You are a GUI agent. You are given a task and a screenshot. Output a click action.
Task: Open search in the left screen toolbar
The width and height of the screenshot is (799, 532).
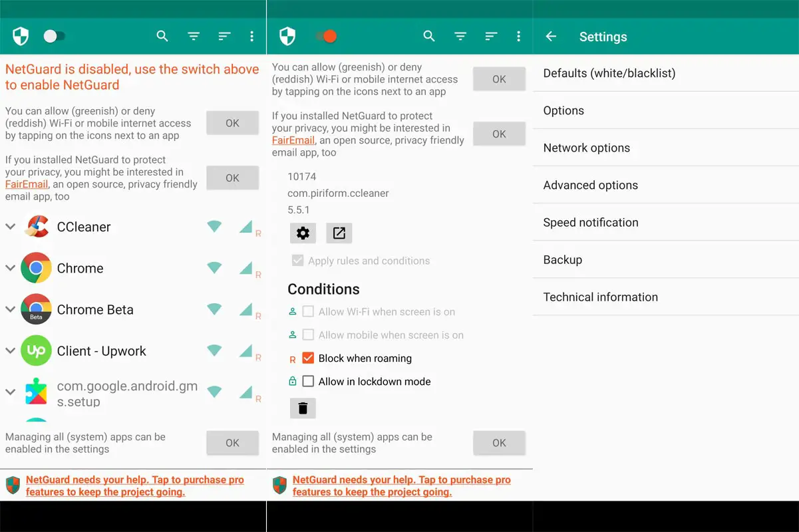[x=162, y=36]
